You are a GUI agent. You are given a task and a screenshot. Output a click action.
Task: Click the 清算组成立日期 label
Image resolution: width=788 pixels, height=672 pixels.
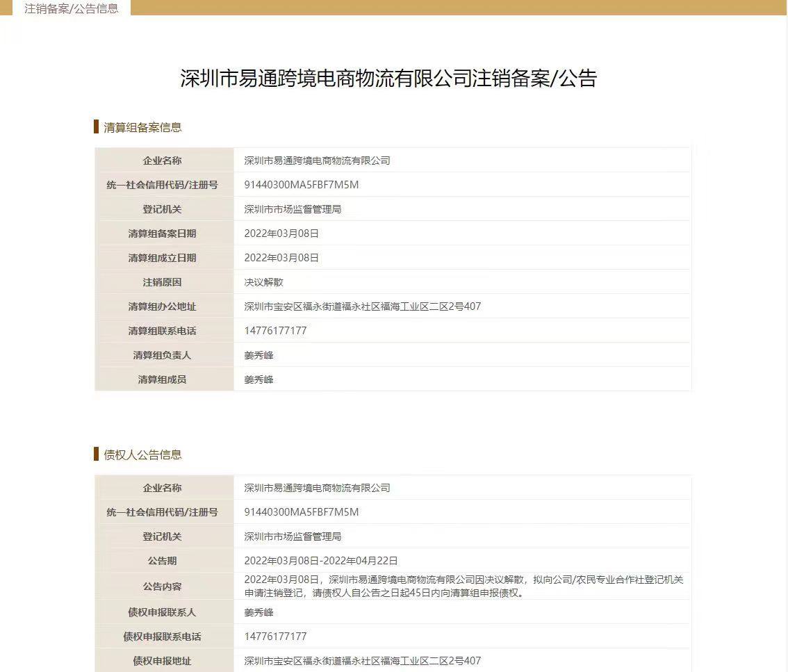(162, 258)
